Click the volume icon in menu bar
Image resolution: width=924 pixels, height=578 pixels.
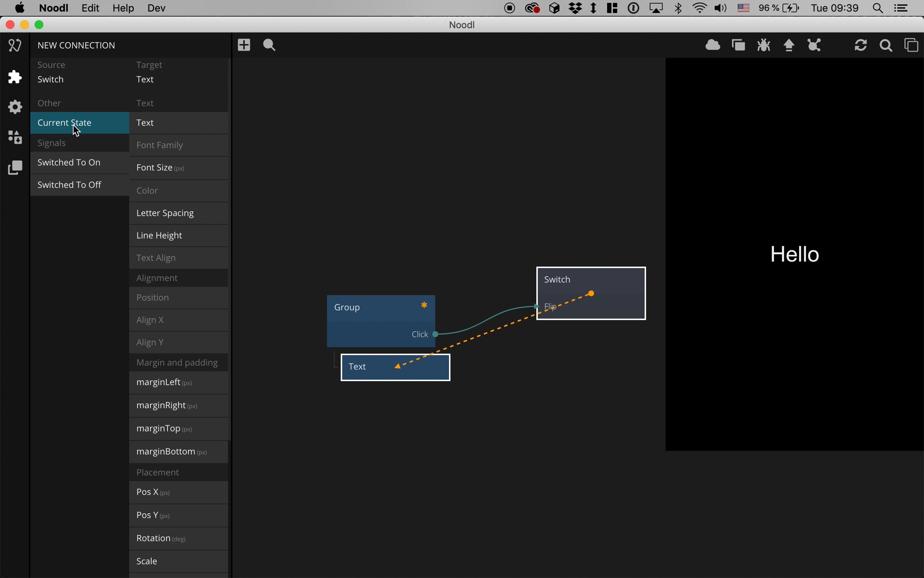tap(720, 8)
